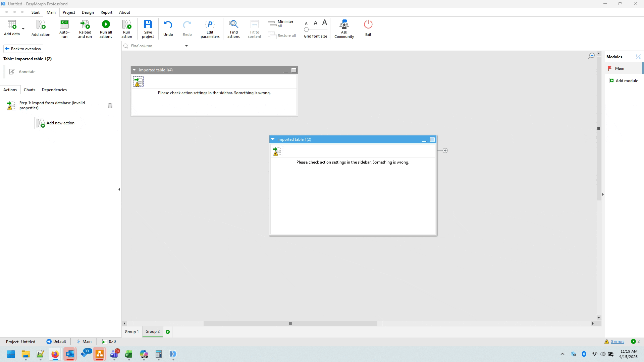Click Ask Community icon
Screen dimensions: 644x362
pos(344,24)
